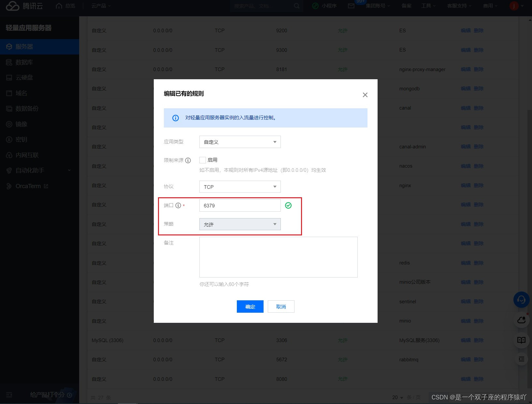Screen dimensions: 532x404
Task: Click the floating list menu icon
Action: [x=521, y=359]
